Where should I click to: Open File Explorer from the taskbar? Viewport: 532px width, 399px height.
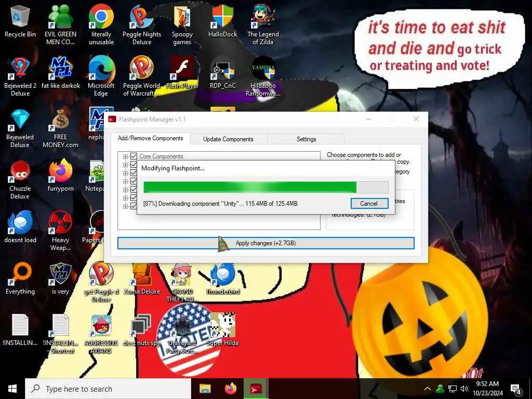(x=205, y=389)
